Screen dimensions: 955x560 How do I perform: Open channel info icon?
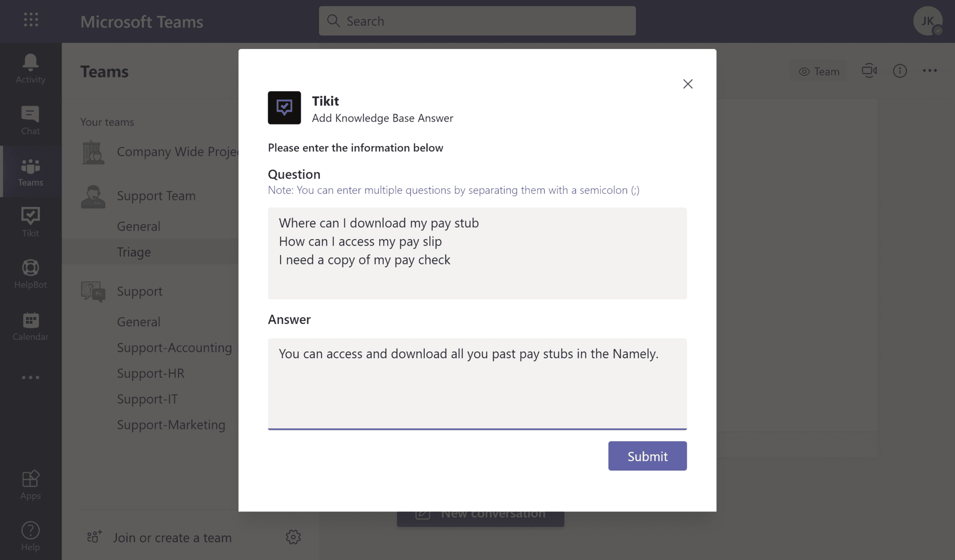[x=900, y=71]
